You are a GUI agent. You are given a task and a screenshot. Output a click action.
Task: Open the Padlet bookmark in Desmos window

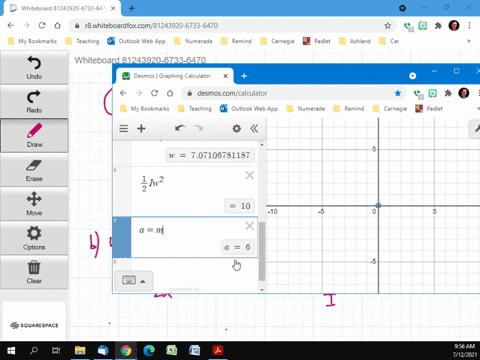point(429,109)
